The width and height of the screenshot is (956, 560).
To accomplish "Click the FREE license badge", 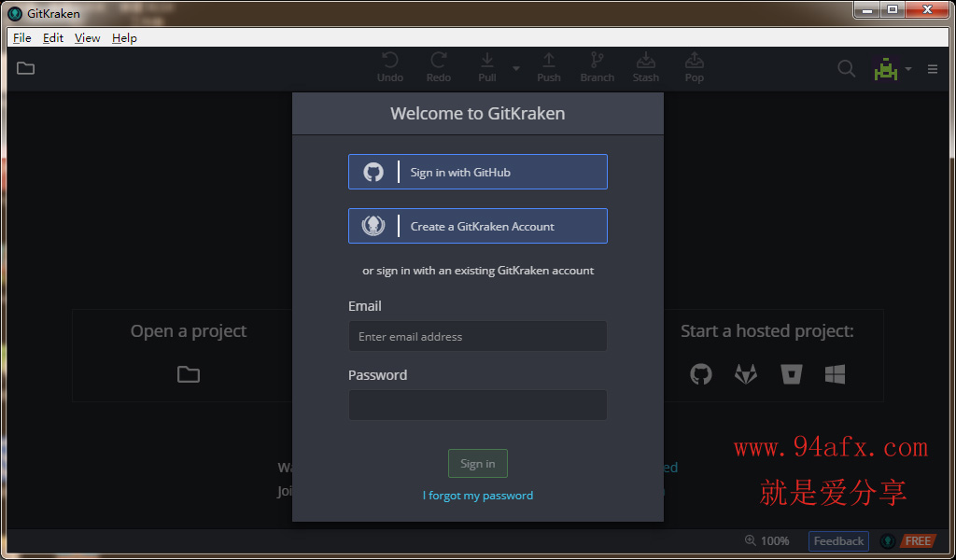I will [917, 541].
